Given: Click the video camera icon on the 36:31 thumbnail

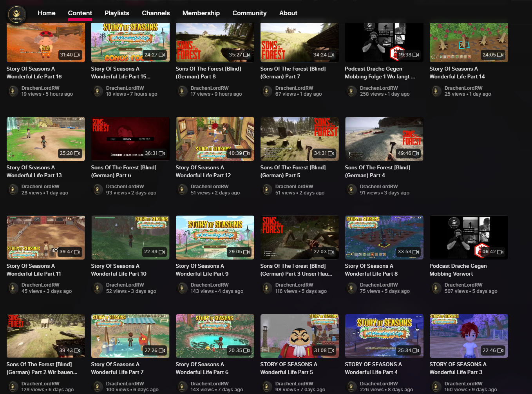Looking at the screenshot, I should point(162,153).
